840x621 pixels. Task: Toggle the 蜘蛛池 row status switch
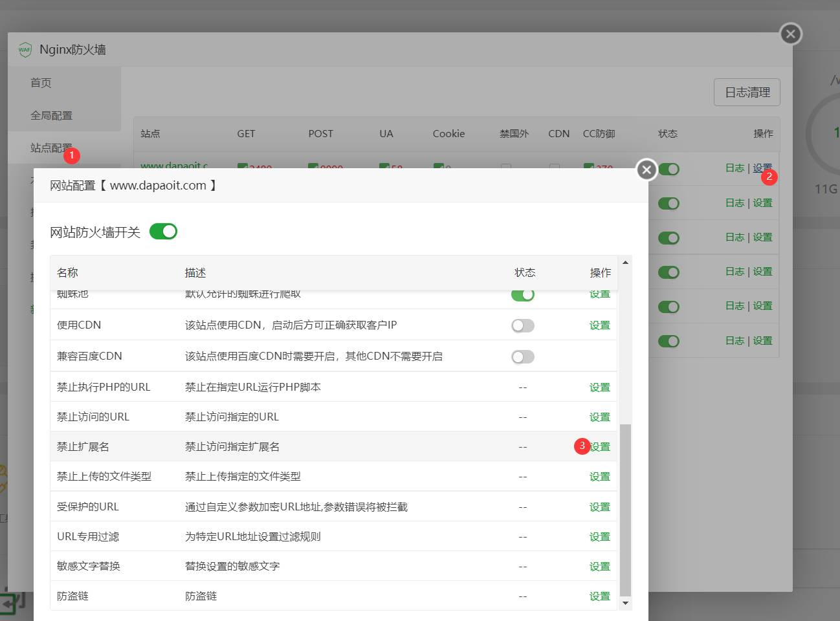[523, 295]
